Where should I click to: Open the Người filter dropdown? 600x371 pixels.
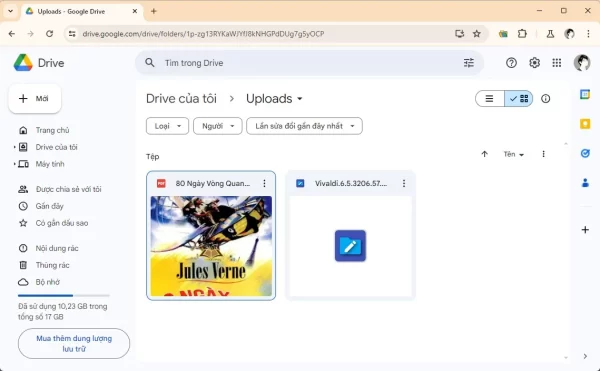[217, 126]
